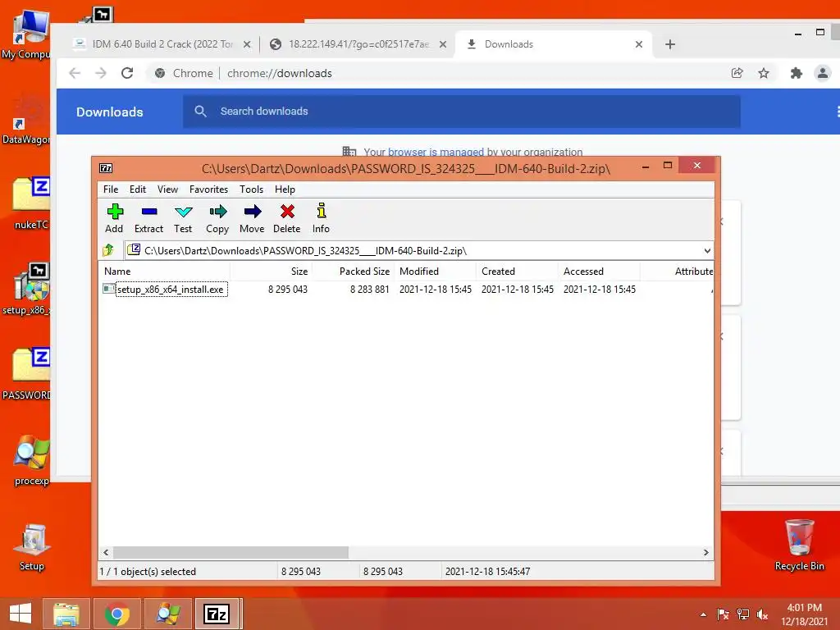
Task: Open the Edit menu in 7-Zip
Action: 137,189
